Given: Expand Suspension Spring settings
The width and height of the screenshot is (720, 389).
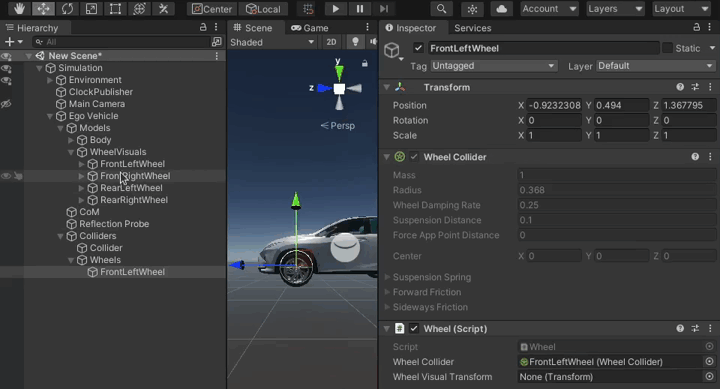Looking at the screenshot, I should click(387, 277).
